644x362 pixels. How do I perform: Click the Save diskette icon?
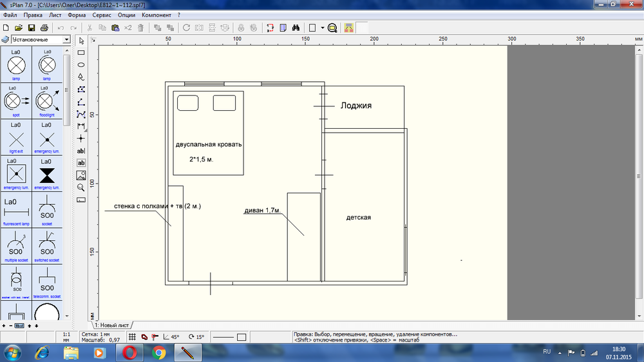coord(32,28)
